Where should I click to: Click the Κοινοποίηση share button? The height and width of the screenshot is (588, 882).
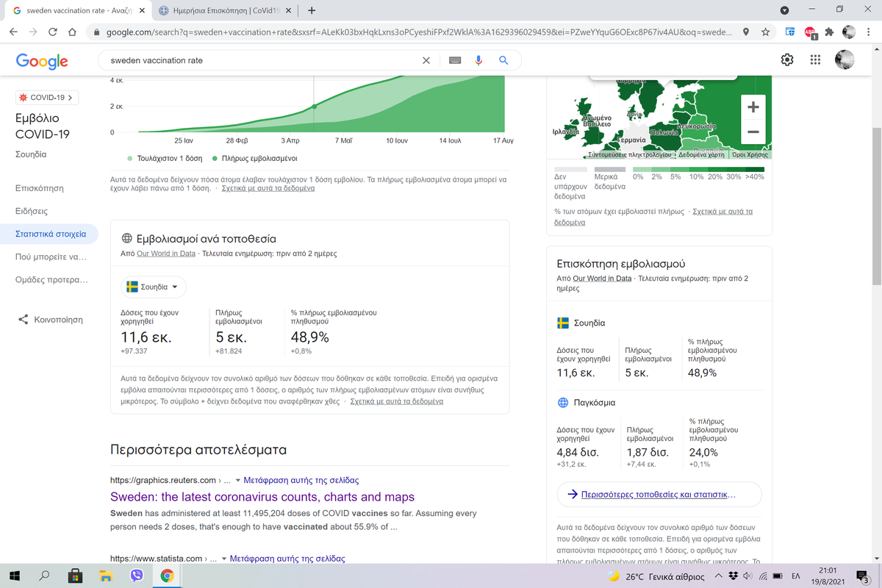50,320
